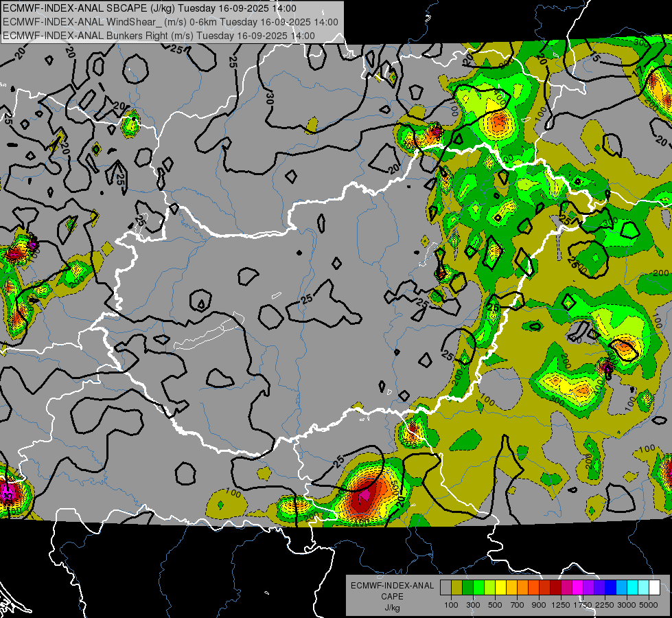Click the 500 tick value in legend
This screenshot has height=618, width=672.
[x=495, y=605]
